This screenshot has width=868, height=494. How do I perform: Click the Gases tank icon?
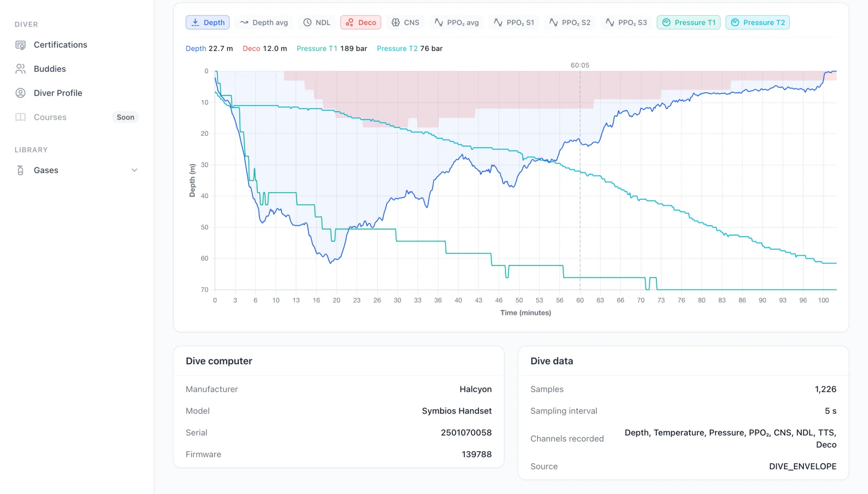coord(21,170)
